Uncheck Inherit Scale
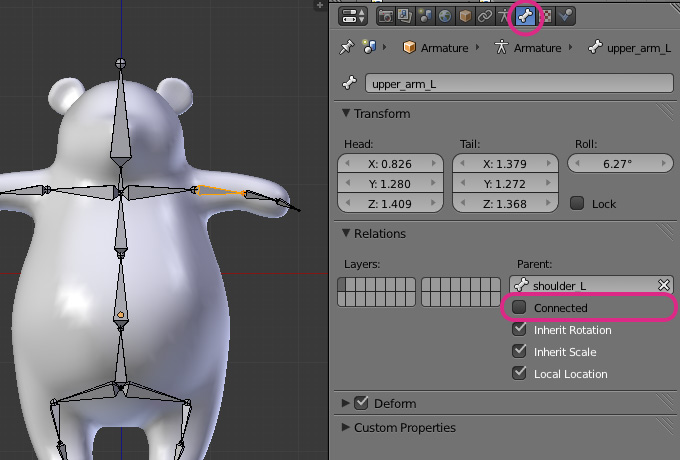This screenshot has height=460, width=680. [x=519, y=351]
